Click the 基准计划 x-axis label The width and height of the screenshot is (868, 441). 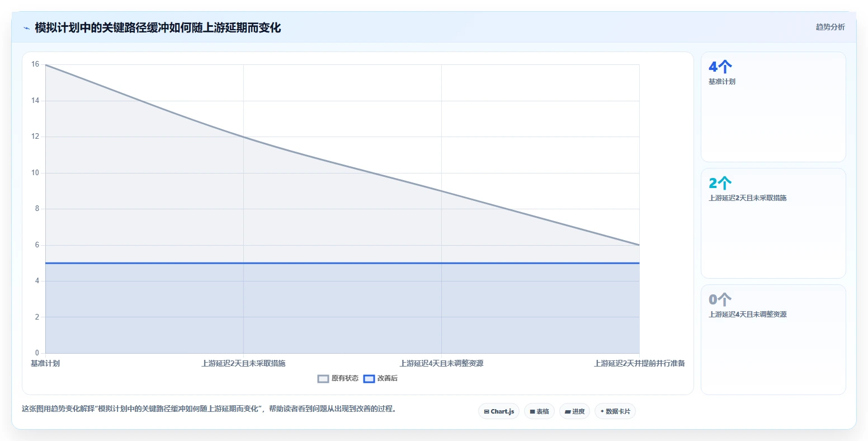45,363
